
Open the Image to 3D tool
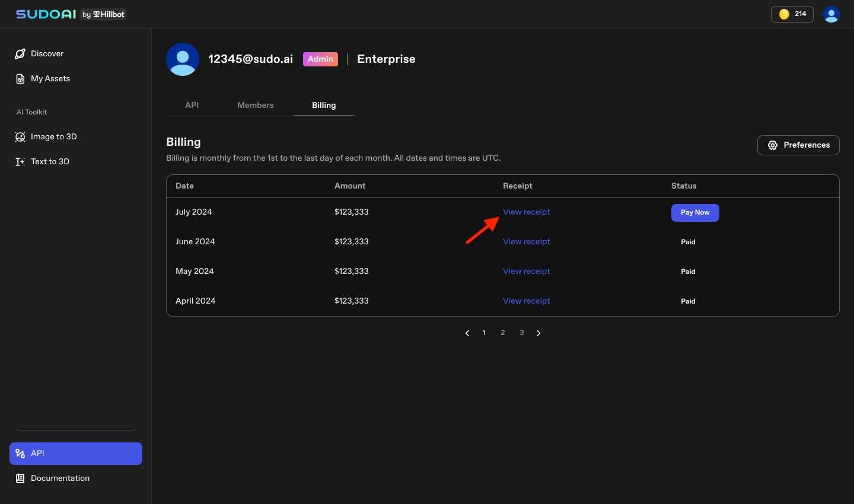pos(76,137)
